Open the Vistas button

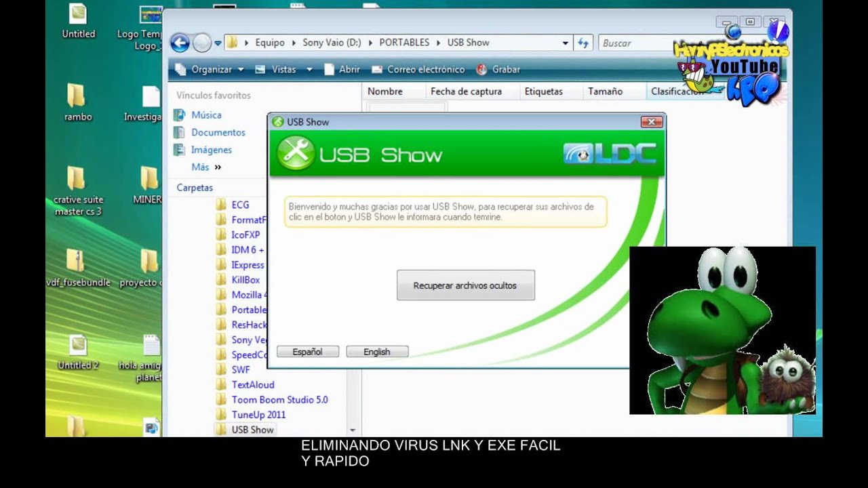[x=277, y=69]
